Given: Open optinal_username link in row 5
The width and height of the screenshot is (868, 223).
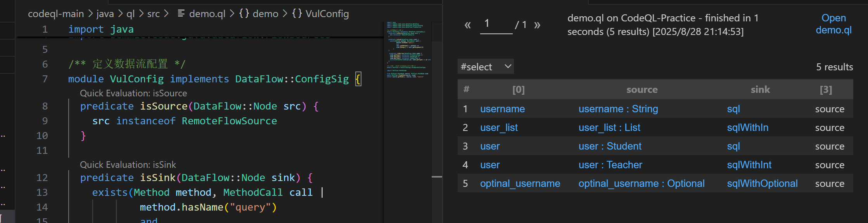Looking at the screenshot, I should 520,183.
